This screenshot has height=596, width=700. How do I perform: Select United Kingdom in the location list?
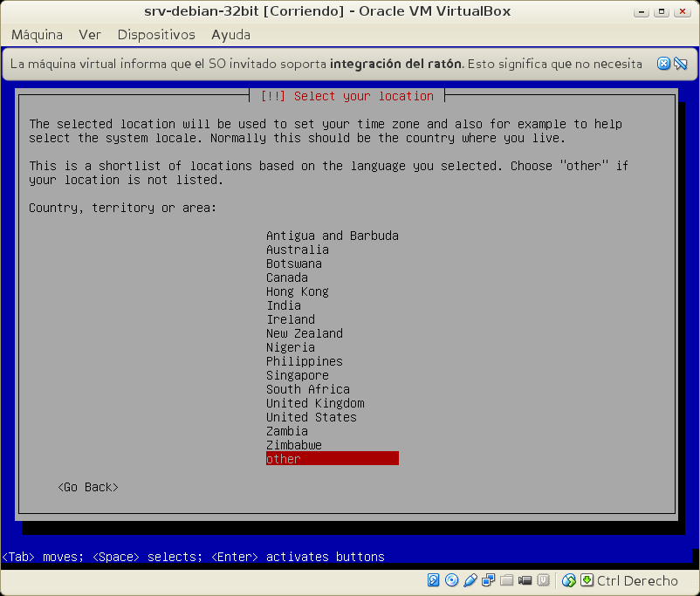point(314,403)
